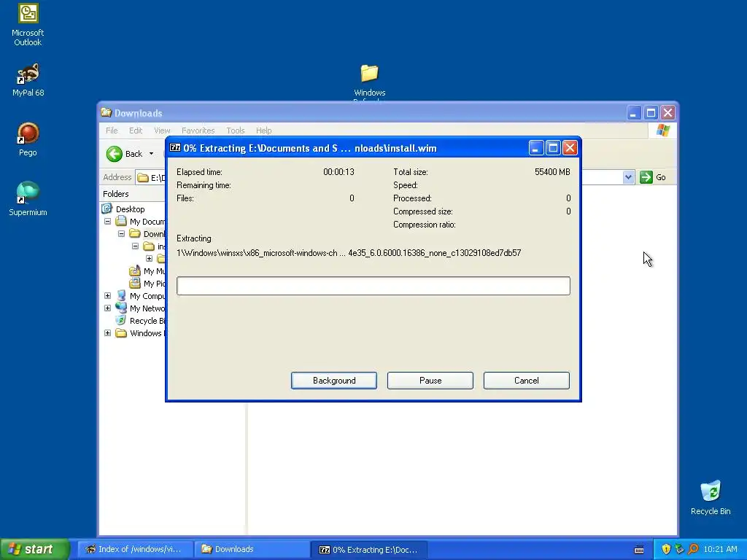Click the green Back arrow in Downloads window

pyautogui.click(x=115, y=154)
